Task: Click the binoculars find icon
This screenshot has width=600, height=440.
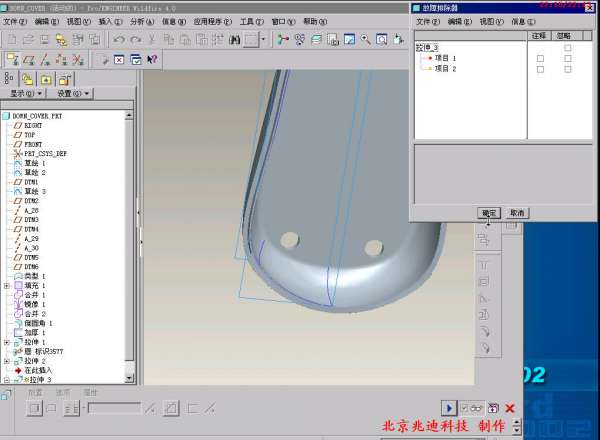Action: click(x=235, y=40)
